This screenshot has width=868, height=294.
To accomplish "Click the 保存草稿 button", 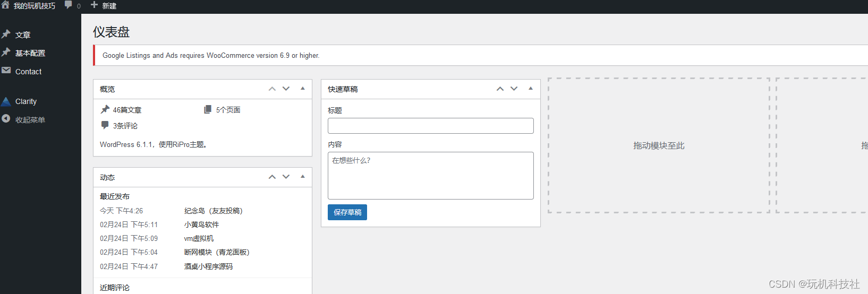I will pos(347,212).
